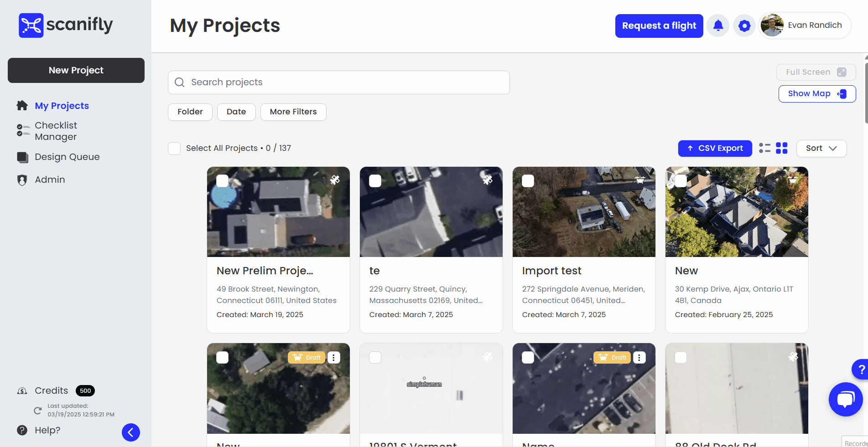Open the Sort dropdown
This screenshot has height=447, width=868.
821,149
